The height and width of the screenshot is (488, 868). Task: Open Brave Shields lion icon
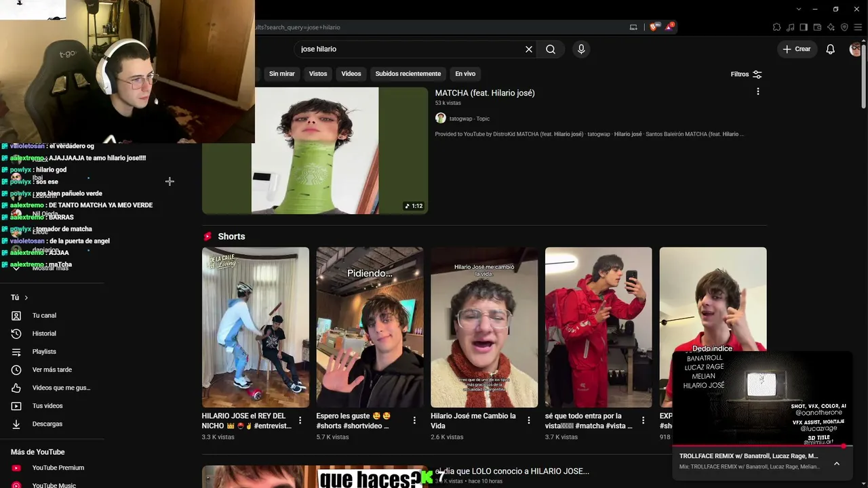tap(654, 27)
